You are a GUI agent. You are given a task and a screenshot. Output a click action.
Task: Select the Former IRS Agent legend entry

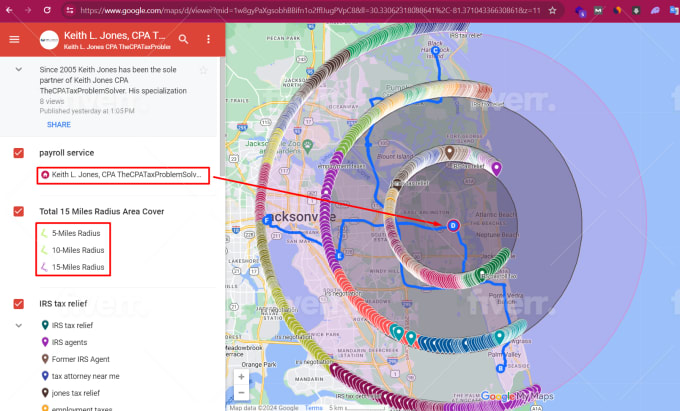(81, 359)
